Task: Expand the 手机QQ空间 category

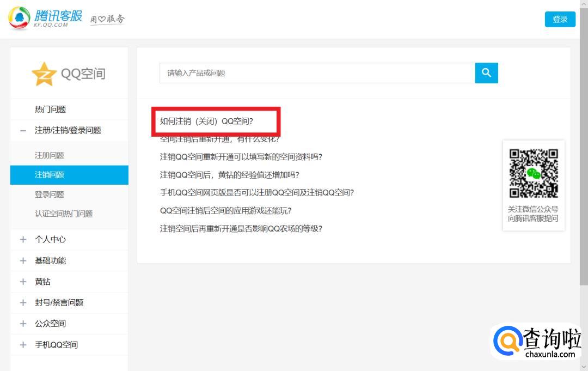Action: 23,345
